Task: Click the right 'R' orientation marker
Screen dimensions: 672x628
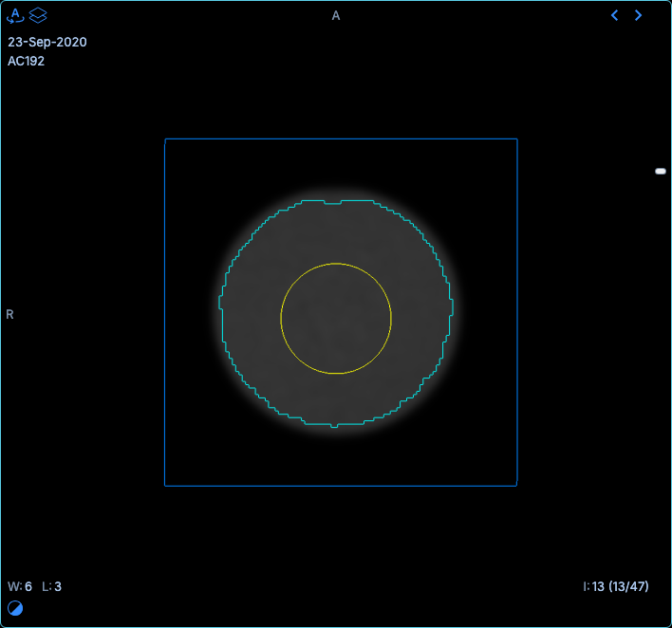Action: coord(9,315)
